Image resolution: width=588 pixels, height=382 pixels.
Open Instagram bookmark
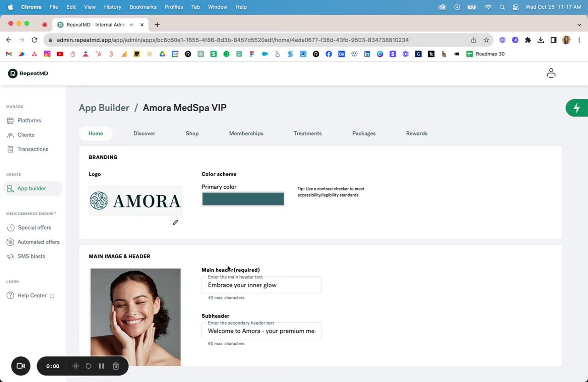pyautogui.click(x=47, y=54)
